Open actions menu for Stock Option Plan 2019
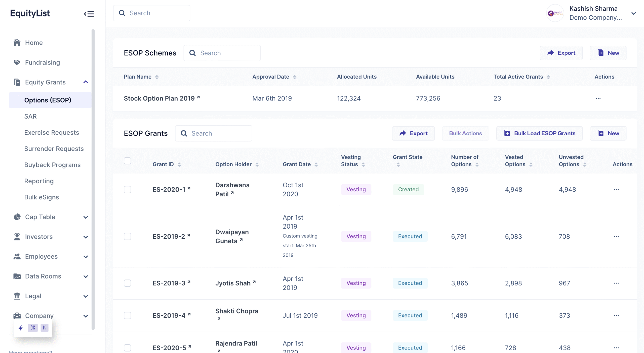 click(598, 98)
